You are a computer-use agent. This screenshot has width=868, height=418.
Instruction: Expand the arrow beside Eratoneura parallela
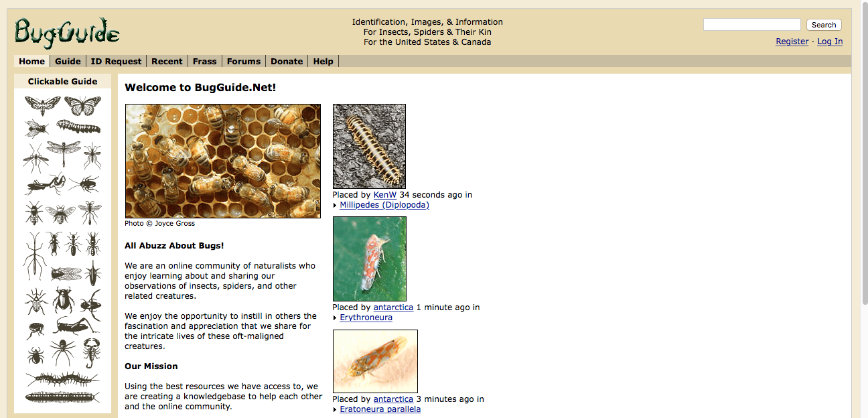click(x=335, y=410)
